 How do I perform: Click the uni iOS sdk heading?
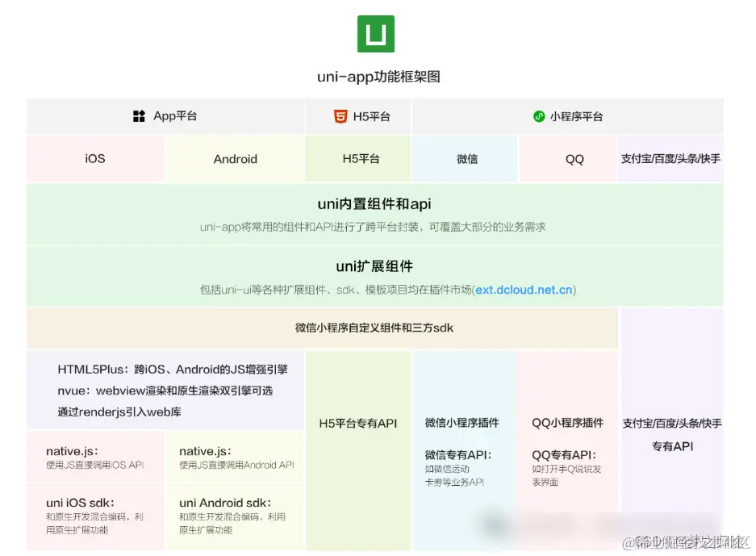[x=80, y=503]
